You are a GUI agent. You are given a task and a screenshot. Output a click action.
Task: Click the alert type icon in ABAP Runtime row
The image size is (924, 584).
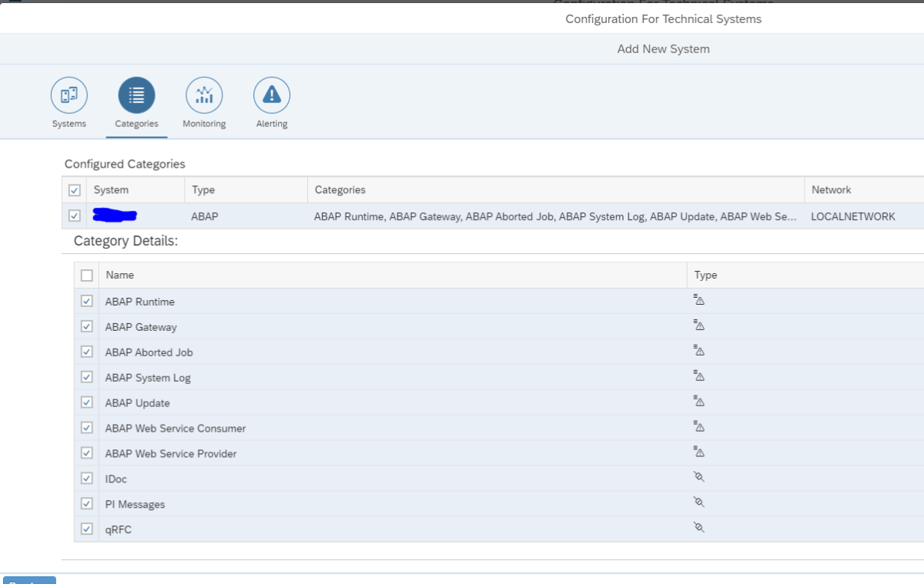698,299
